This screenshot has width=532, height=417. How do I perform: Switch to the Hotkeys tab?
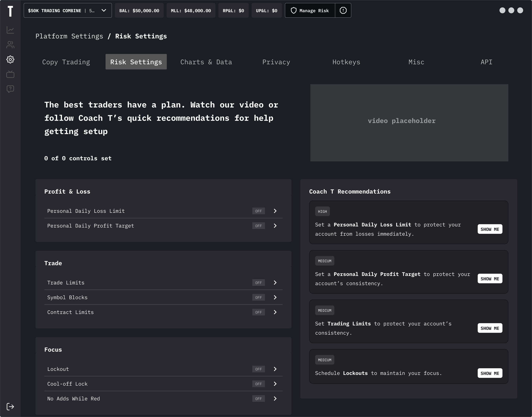[x=346, y=62]
